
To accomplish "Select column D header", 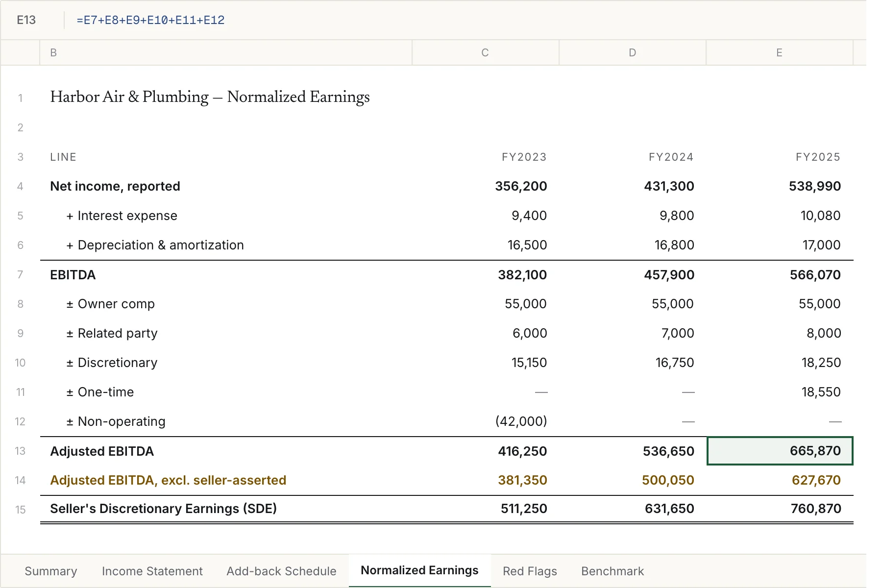I will coord(632,52).
